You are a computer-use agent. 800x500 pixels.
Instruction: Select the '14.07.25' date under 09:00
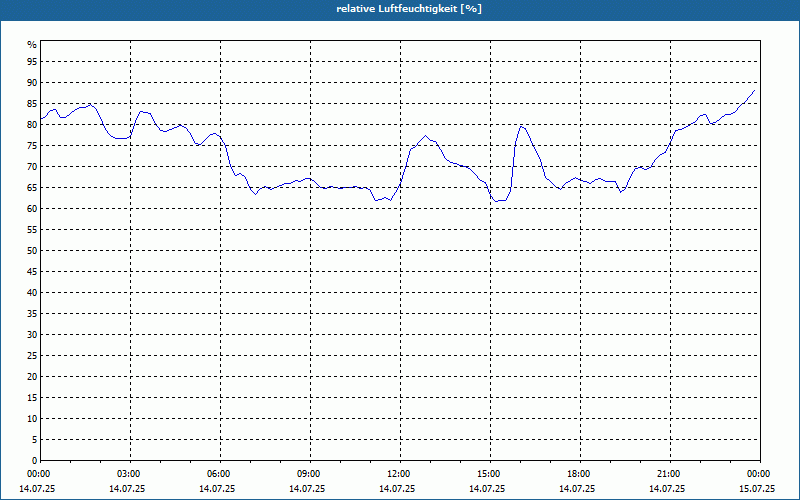point(307,489)
